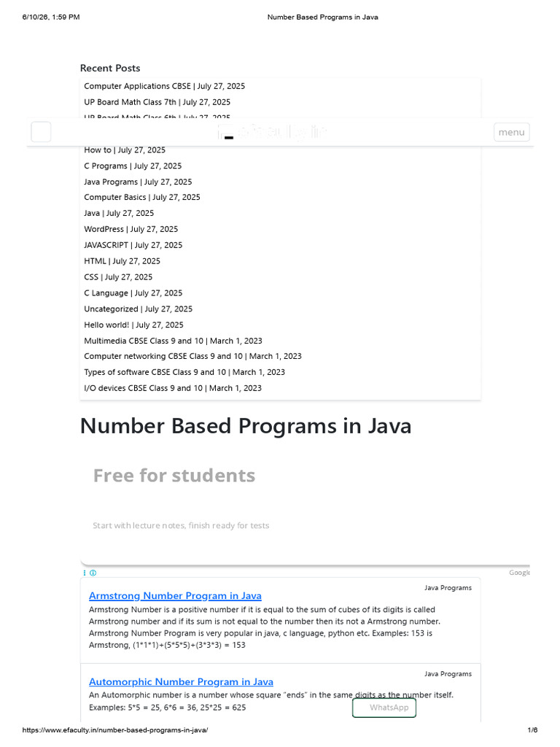This screenshot has width=560, height=747.
Task: Open the UP Board Math Class 7th post
Action: click(130, 102)
